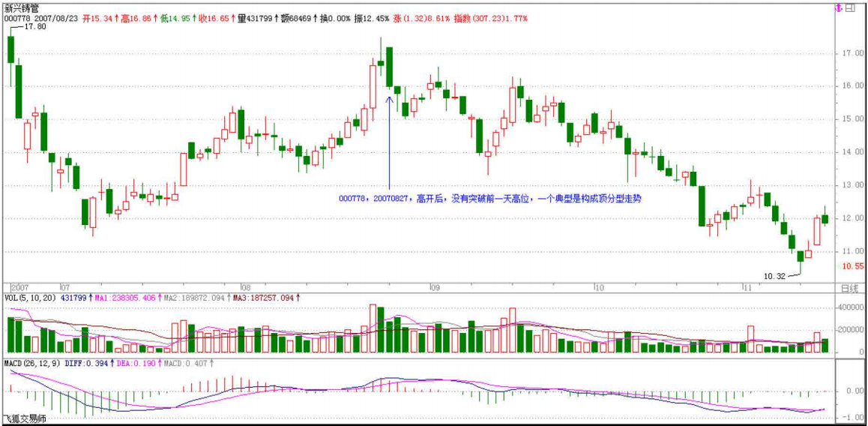This screenshot has width=868, height=426.
Task: Click the 10.32 low price marker
Action: (x=775, y=276)
